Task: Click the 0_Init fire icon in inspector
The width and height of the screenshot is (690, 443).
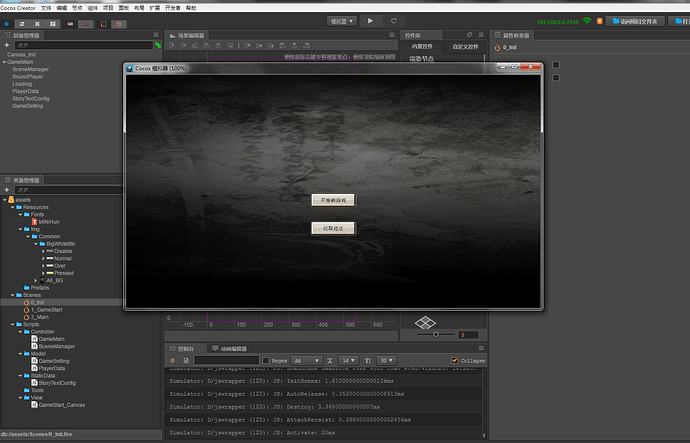Action: 497,48
